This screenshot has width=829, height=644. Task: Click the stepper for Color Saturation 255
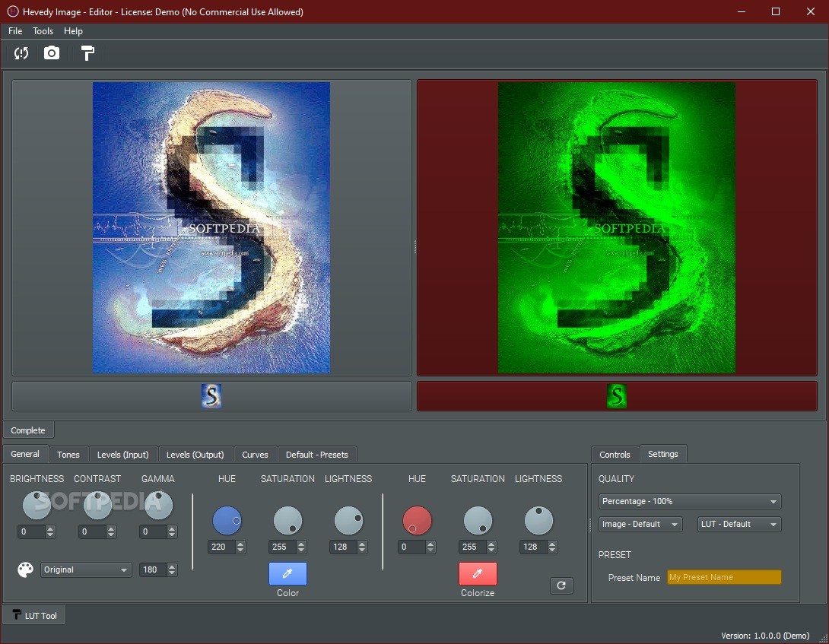point(301,547)
